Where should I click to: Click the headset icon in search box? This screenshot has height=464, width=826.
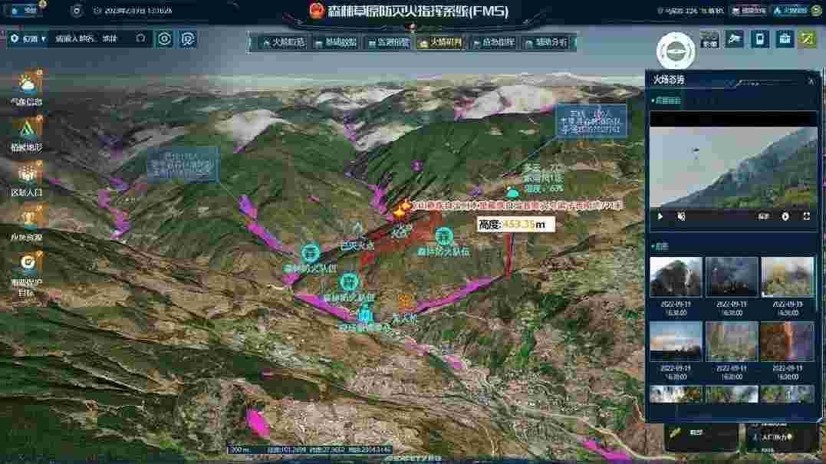[x=140, y=39]
